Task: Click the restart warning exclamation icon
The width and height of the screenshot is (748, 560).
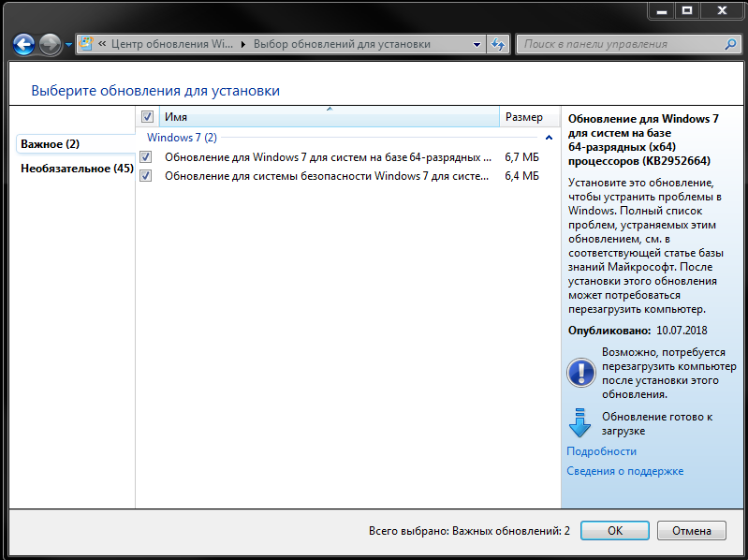Action: click(x=580, y=373)
